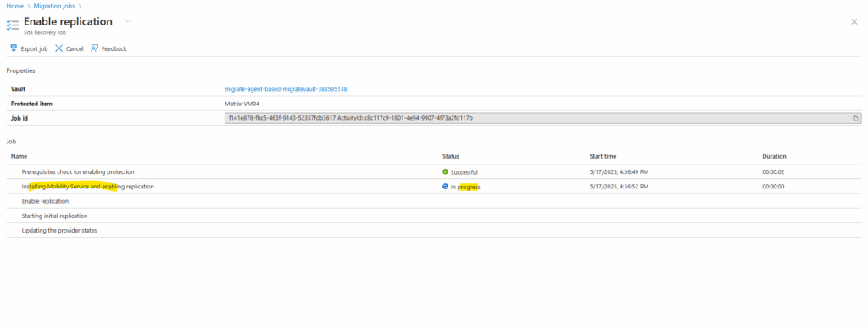Viewport: 868px width, 331px height.
Task: Go to the Home breadcrumb
Action: 14,6
